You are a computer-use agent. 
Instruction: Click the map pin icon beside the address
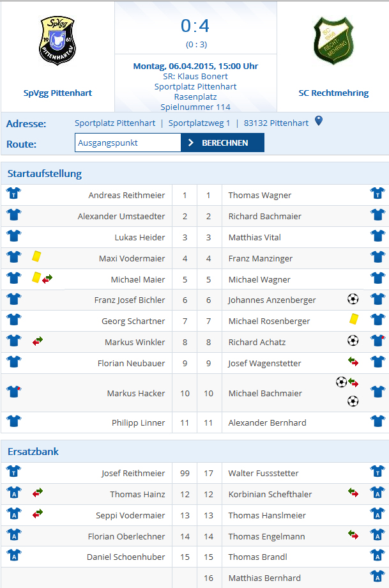(319, 121)
